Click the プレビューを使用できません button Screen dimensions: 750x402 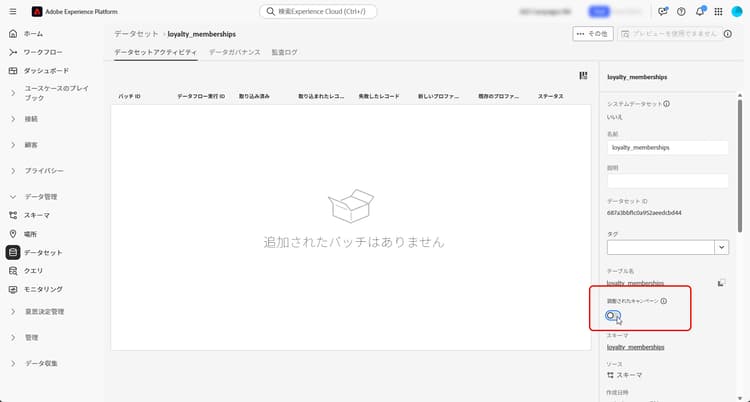tap(670, 34)
